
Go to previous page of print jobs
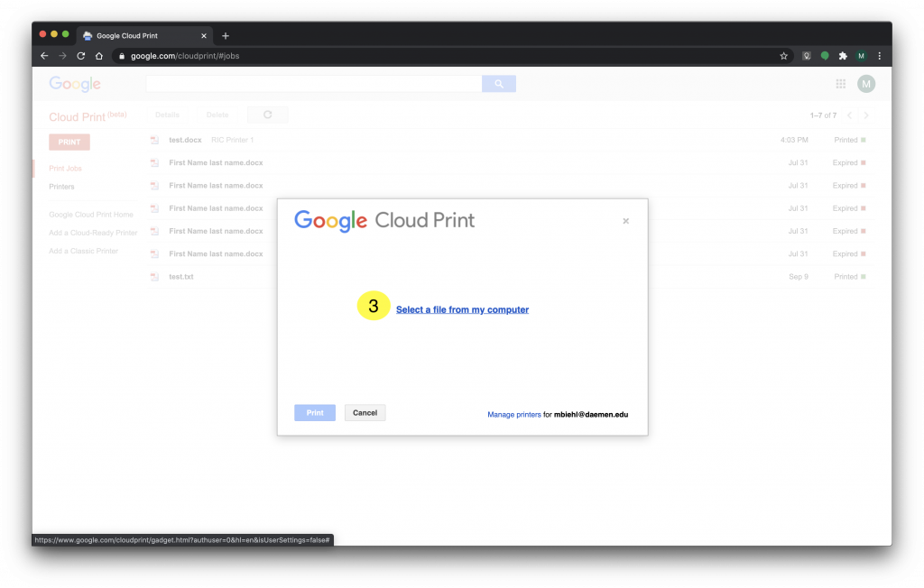849,115
